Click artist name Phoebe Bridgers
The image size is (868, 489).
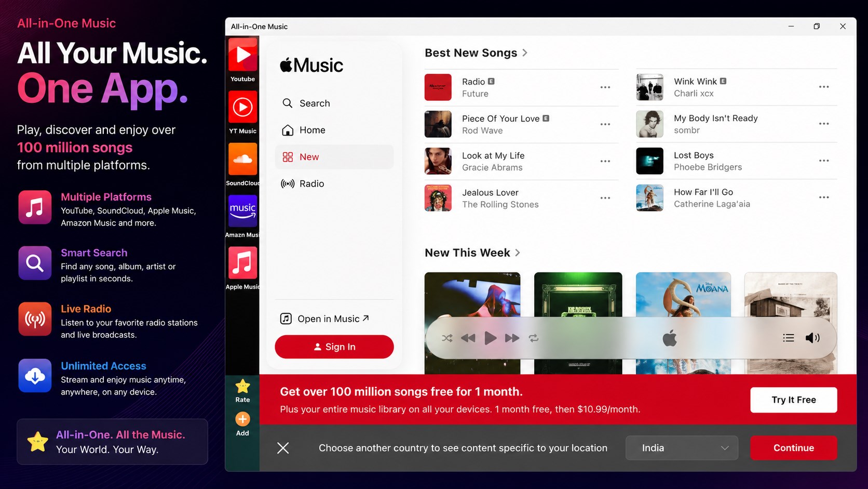[x=708, y=167]
